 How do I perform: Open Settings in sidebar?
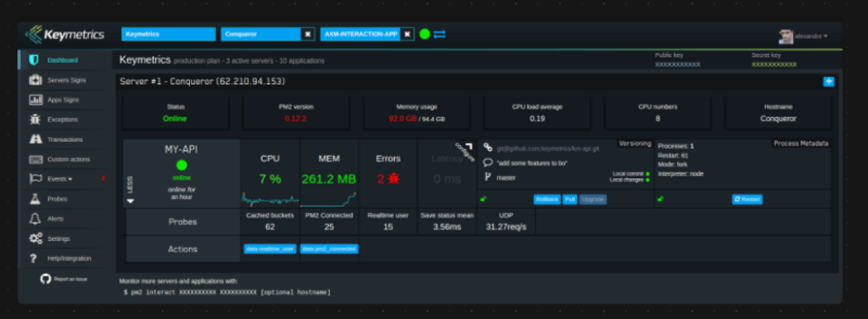65,239
